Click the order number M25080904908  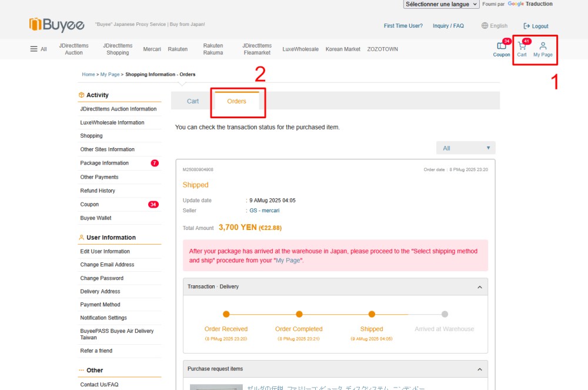(x=198, y=169)
